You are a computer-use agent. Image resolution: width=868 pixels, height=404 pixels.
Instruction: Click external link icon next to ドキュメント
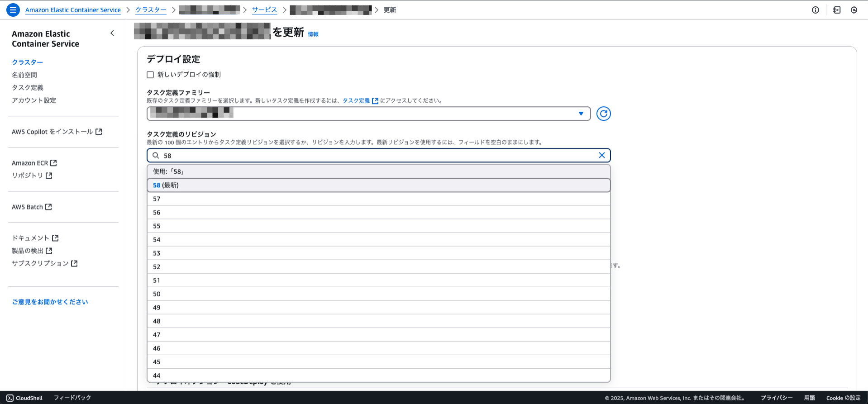[x=55, y=238]
